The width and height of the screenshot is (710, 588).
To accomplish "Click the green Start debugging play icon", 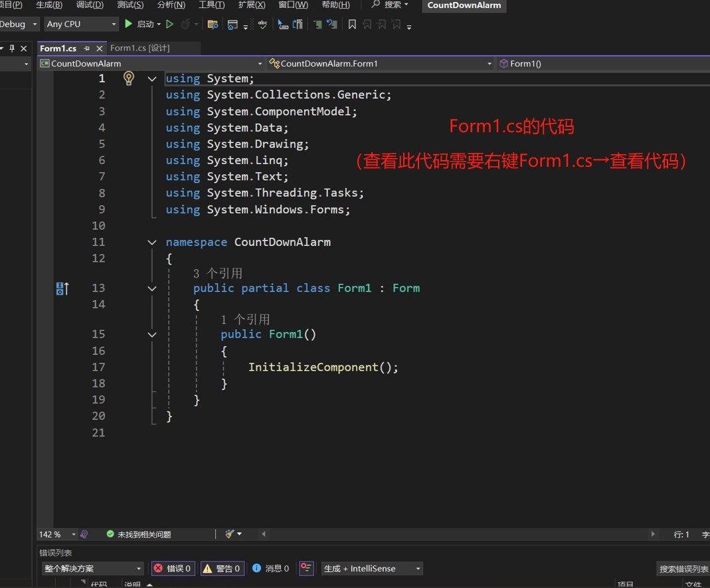I will [129, 24].
